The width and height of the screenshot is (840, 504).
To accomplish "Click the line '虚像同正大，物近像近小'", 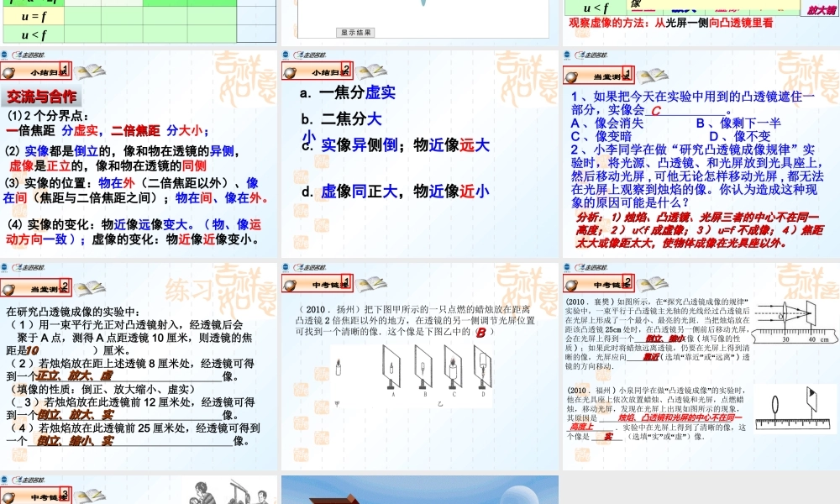I will click(x=406, y=192).
